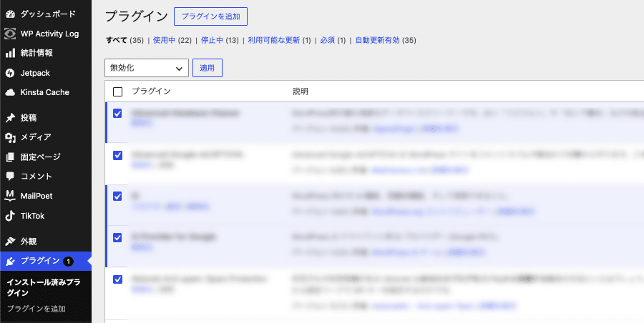This screenshot has width=644, height=323.
Task: Click the Dashboard gauge icon
Action: [x=10, y=14]
